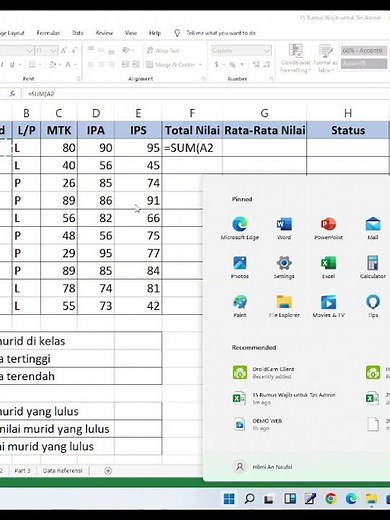The width and height of the screenshot is (390, 520).
Task: Click the Insert Function fx icon
Action: (12, 94)
